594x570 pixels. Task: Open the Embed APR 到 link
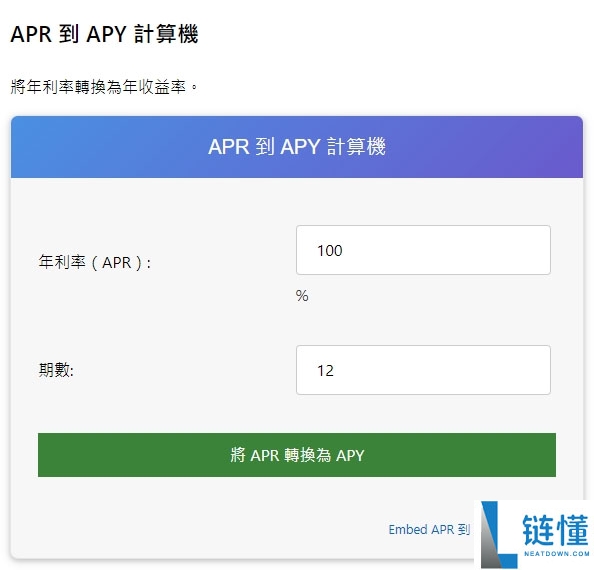[x=429, y=529]
